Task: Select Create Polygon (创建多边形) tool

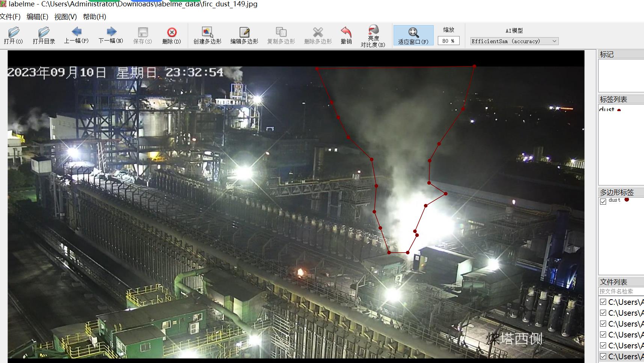Action: pos(207,35)
